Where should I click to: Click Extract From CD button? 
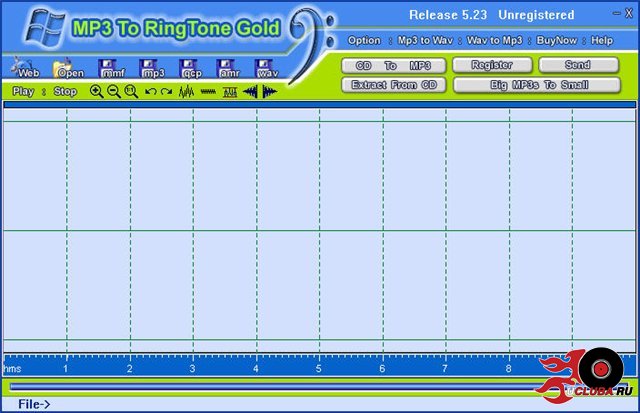[x=394, y=85]
